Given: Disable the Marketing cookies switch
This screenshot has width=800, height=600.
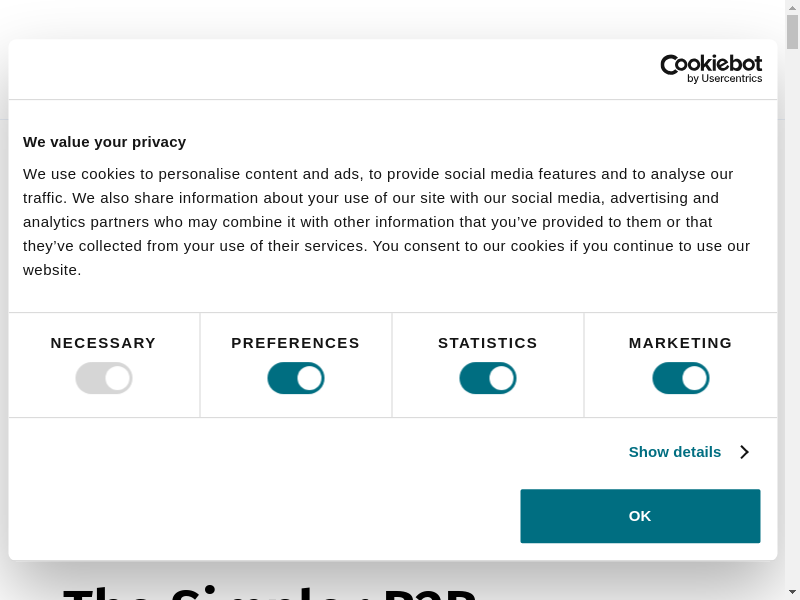Looking at the screenshot, I should click(681, 378).
